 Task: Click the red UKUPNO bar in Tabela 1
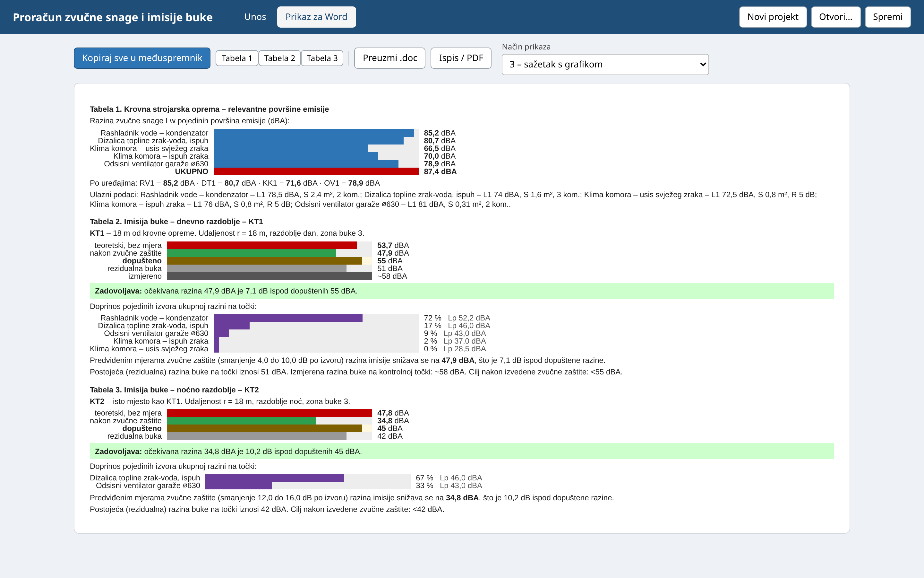tap(316, 172)
